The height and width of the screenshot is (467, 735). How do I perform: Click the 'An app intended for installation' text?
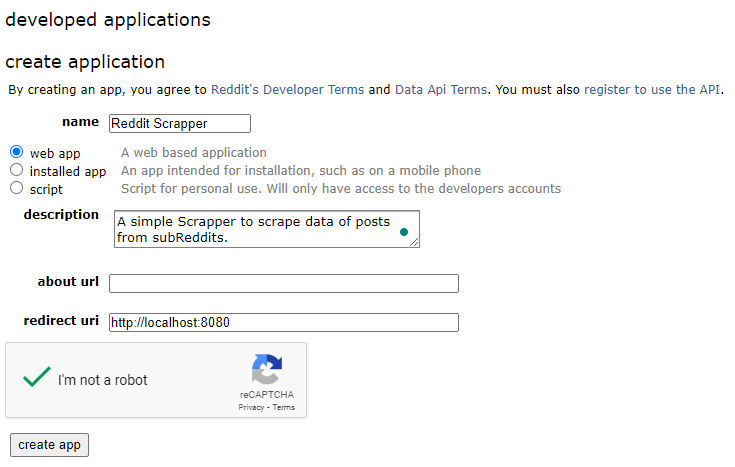click(301, 170)
